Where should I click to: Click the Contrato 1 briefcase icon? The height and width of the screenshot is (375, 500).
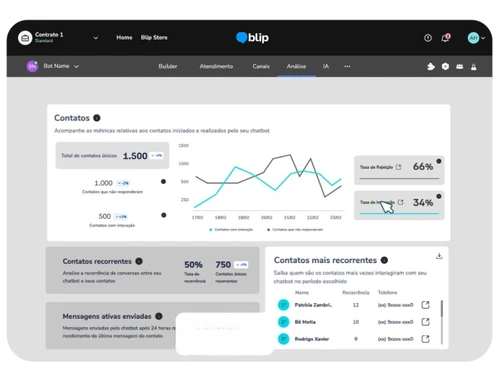[x=25, y=38]
